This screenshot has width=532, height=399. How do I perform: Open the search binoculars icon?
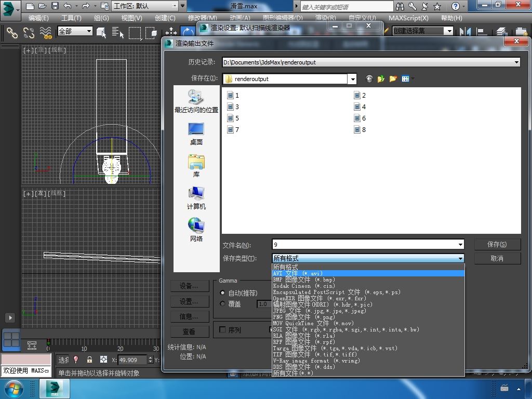[x=400, y=6]
